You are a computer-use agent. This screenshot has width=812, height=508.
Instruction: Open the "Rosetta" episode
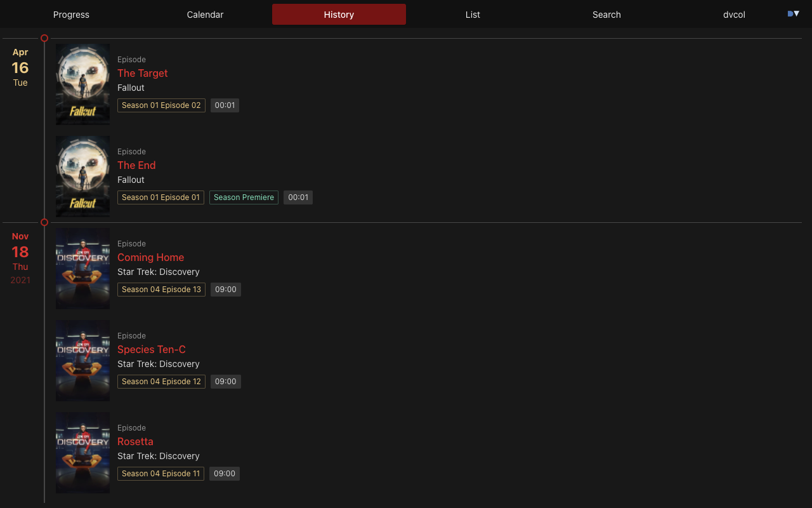(135, 441)
